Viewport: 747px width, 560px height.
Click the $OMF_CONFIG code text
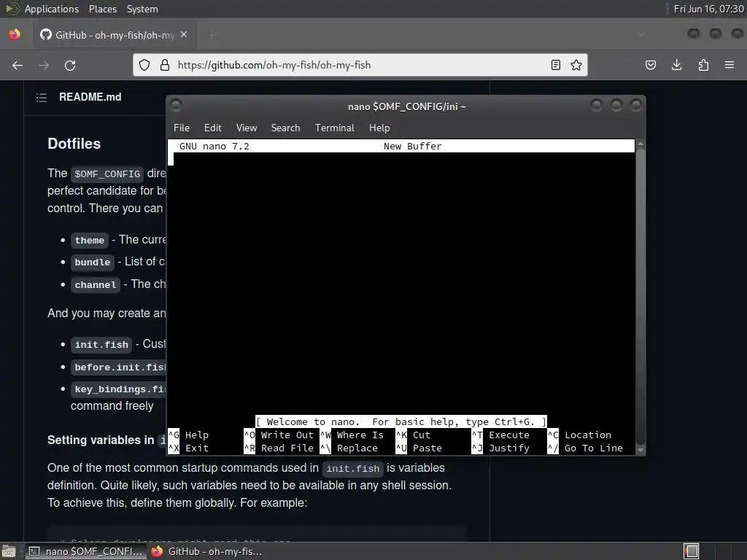(107, 174)
